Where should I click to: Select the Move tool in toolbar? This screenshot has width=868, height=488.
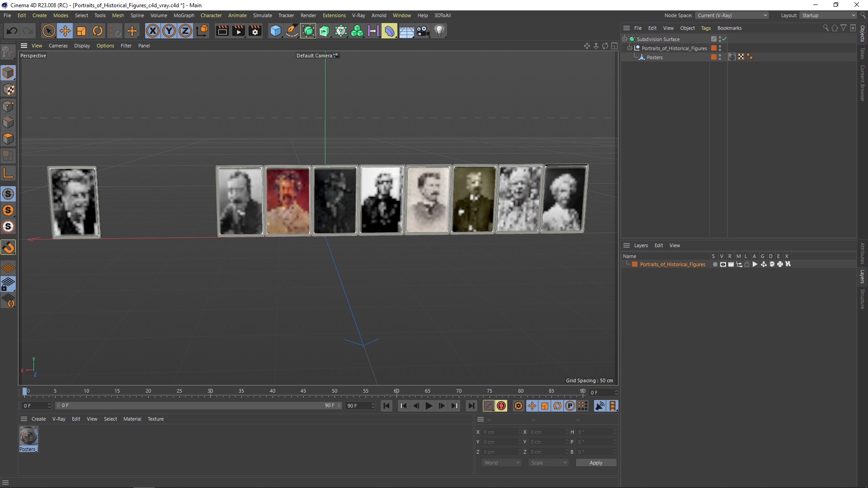point(64,30)
